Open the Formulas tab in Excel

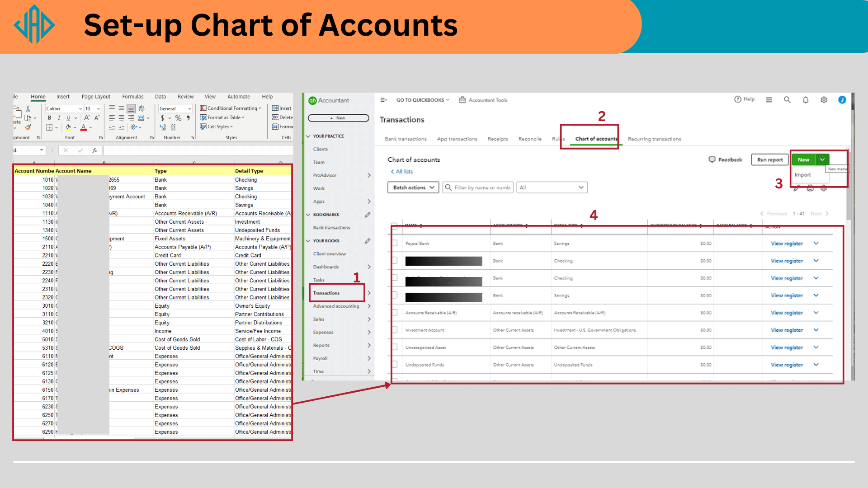pyautogui.click(x=132, y=97)
